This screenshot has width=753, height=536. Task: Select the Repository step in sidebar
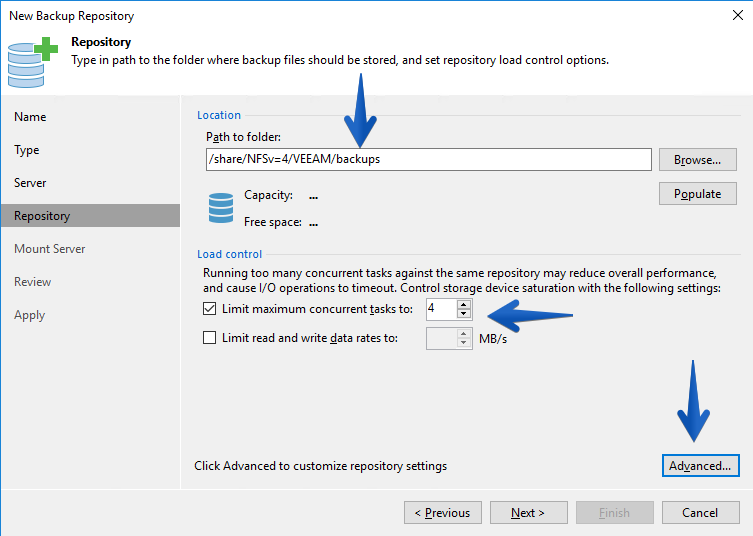[90, 216]
